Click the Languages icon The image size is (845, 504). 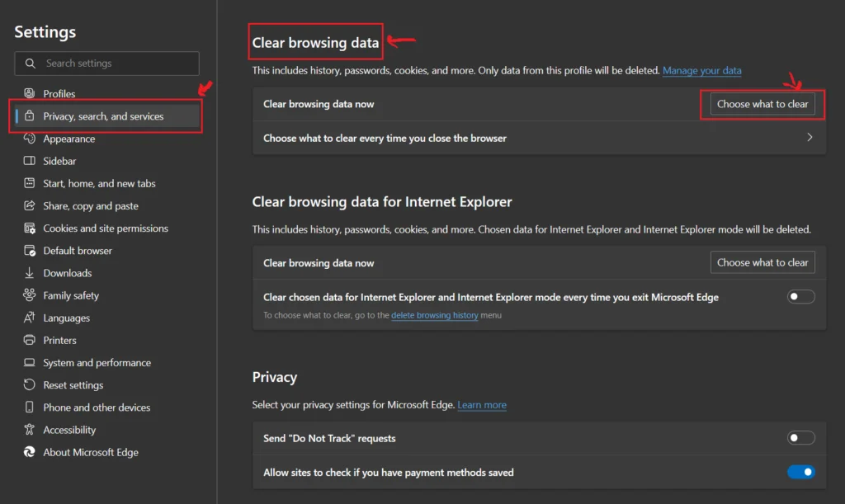[x=30, y=318]
